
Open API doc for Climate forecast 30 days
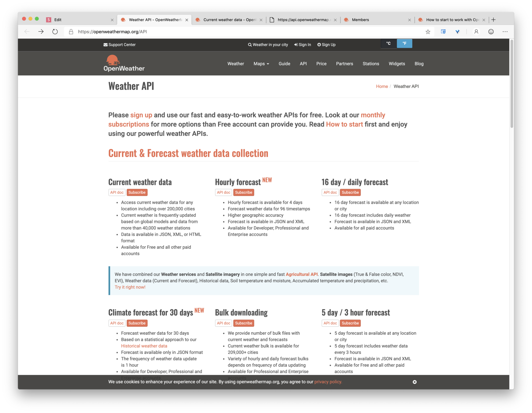pos(117,323)
